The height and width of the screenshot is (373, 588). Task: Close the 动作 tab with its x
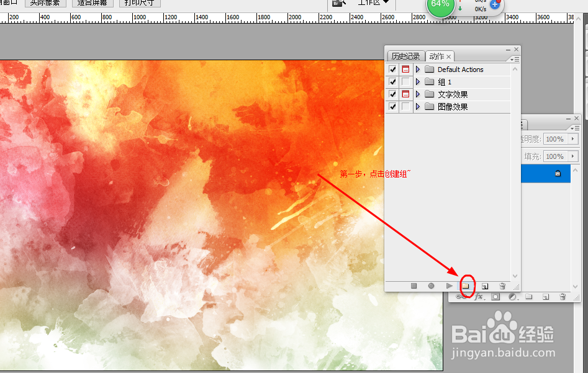click(448, 56)
